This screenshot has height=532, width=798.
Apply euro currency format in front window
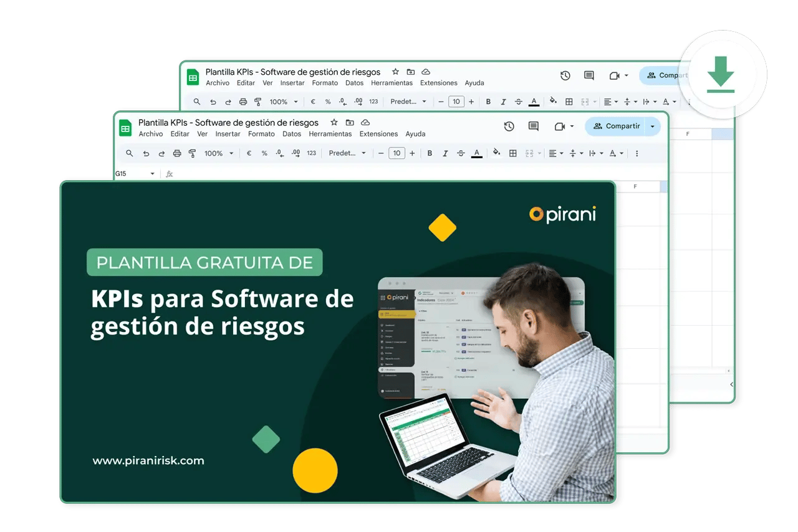[x=249, y=153]
